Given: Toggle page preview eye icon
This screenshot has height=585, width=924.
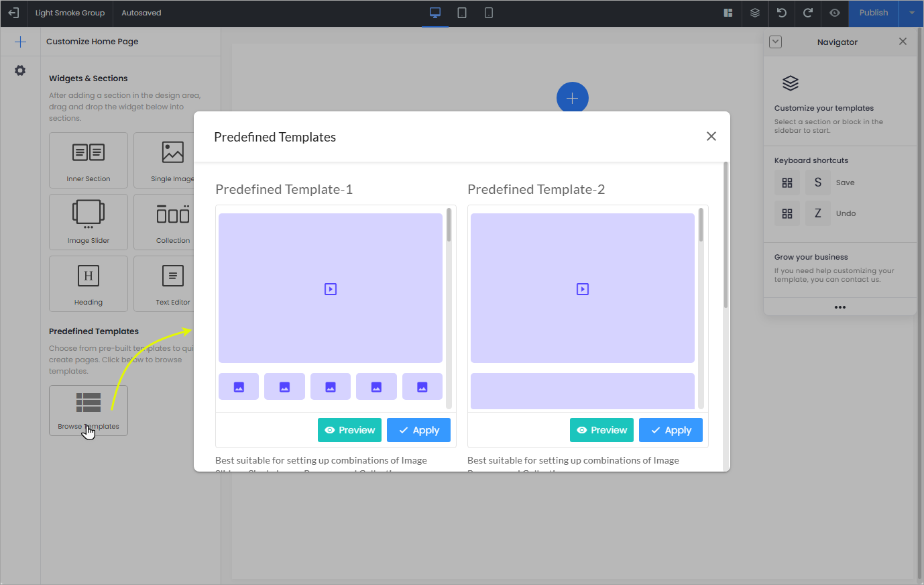Looking at the screenshot, I should [x=835, y=13].
